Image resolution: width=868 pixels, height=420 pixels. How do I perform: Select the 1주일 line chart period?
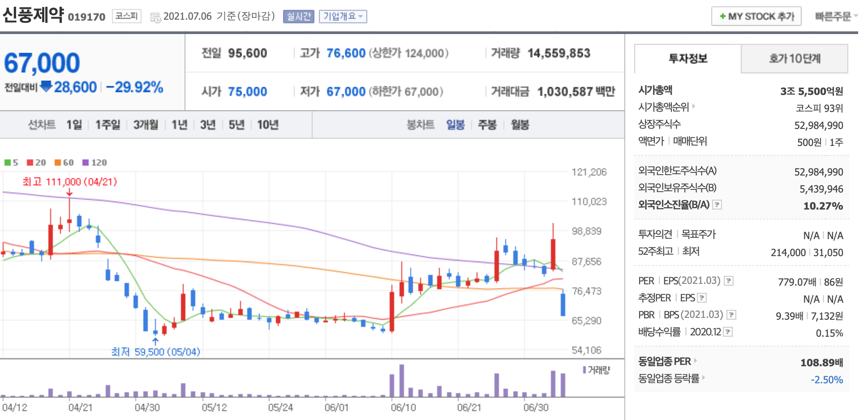coord(108,124)
